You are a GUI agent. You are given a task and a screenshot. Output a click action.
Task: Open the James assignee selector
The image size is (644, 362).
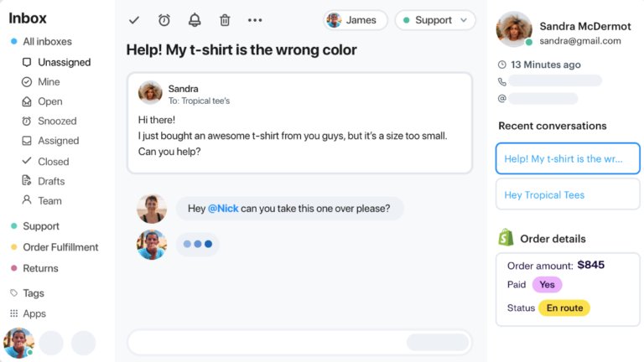click(x=356, y=20)
